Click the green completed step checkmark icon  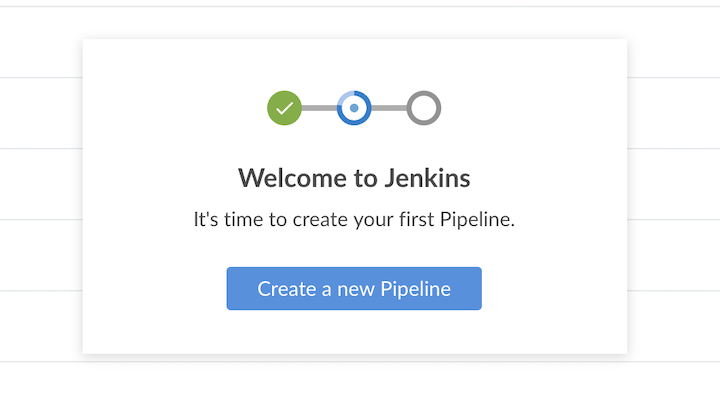click(x=284, y=107)
